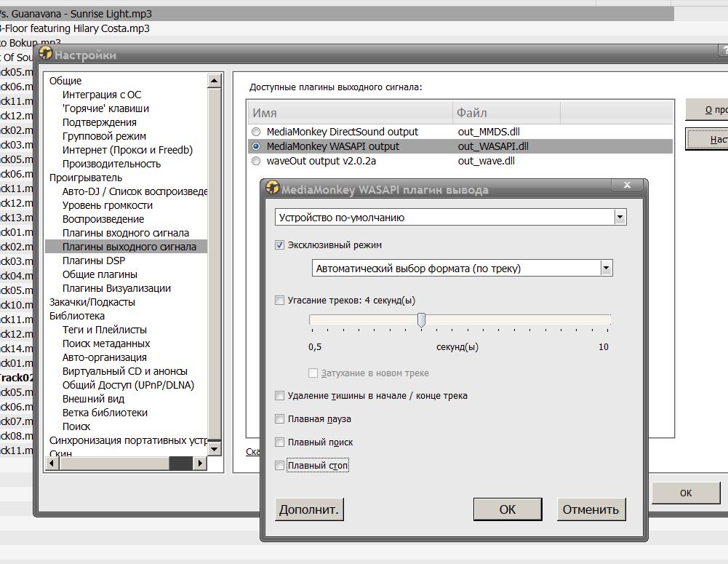This screenshot has width=728, height=564.
Task: Select Уровень громкости settings item
Action: (107, 205)
